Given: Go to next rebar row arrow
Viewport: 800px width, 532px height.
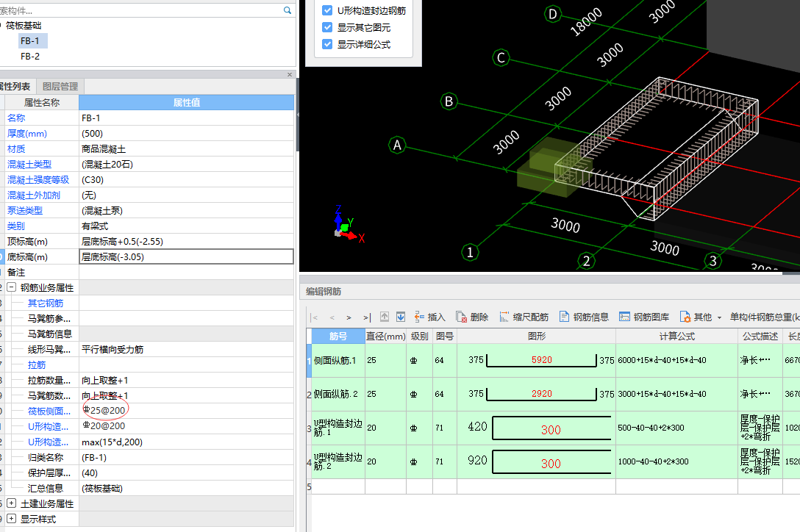Looking at the screenshot, I should 349,317.
